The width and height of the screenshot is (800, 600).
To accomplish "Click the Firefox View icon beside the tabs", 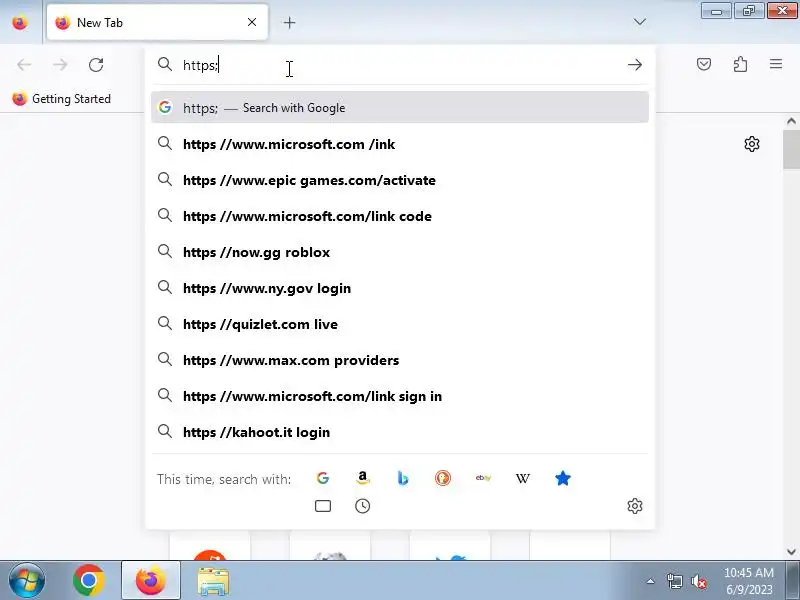I will pyautogui.click(x=20, y=22).
